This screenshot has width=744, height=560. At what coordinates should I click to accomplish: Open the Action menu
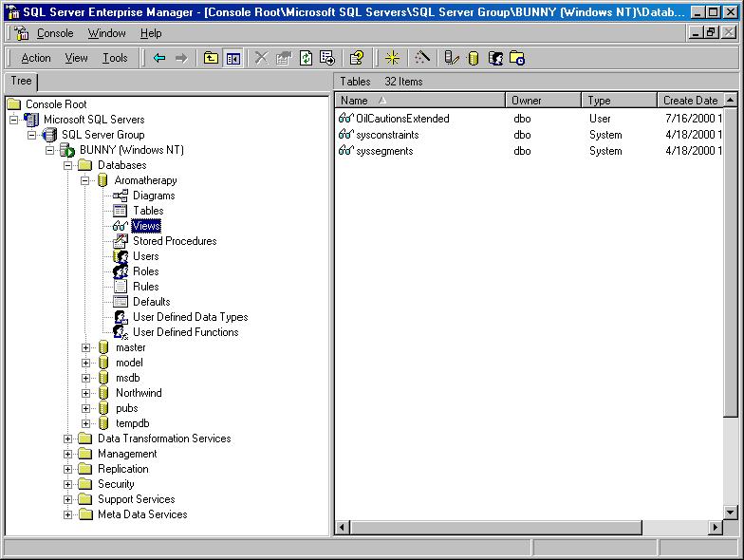(36, 58)
